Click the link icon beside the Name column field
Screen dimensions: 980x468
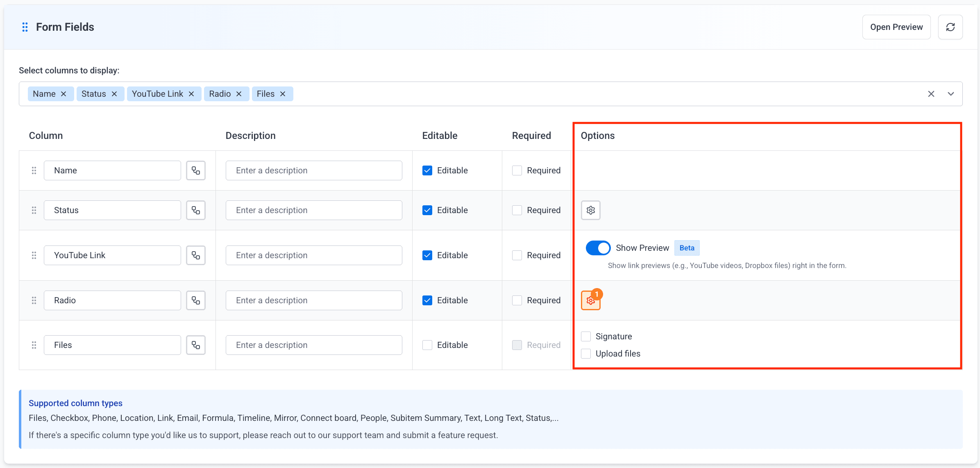[196, 170]
